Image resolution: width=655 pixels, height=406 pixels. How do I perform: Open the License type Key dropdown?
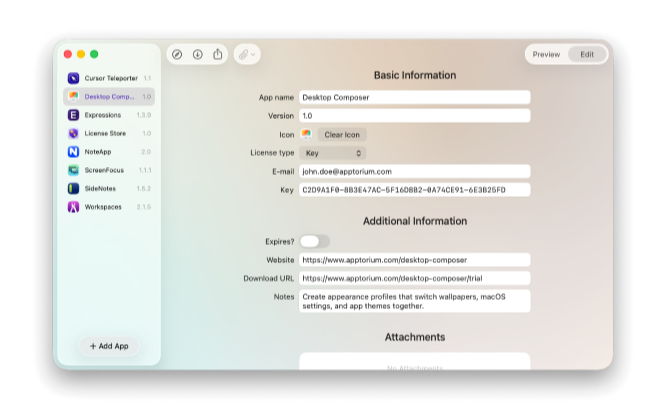click(333, 153)
